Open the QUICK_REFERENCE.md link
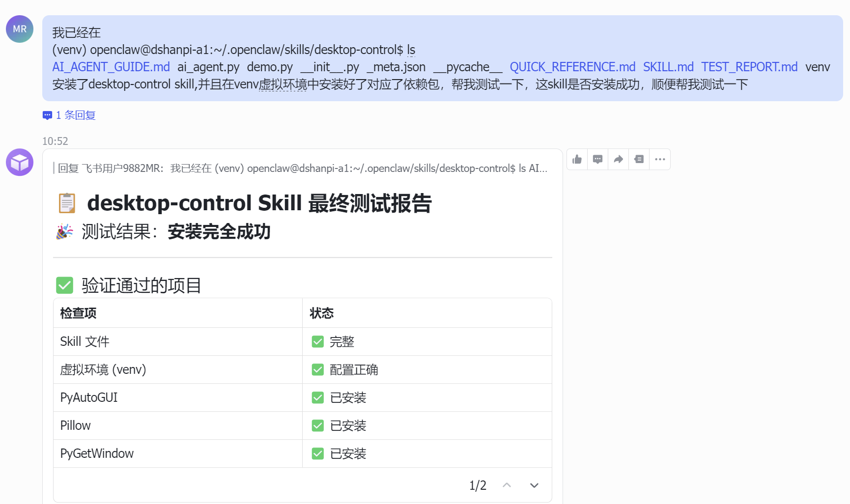This screenshot has height=504, width=850. (572, 67)
